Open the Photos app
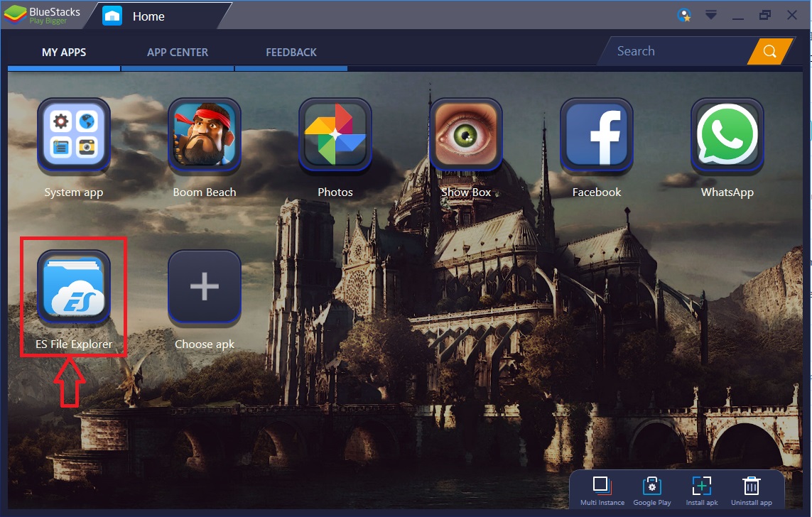 (x=335, y=134)
